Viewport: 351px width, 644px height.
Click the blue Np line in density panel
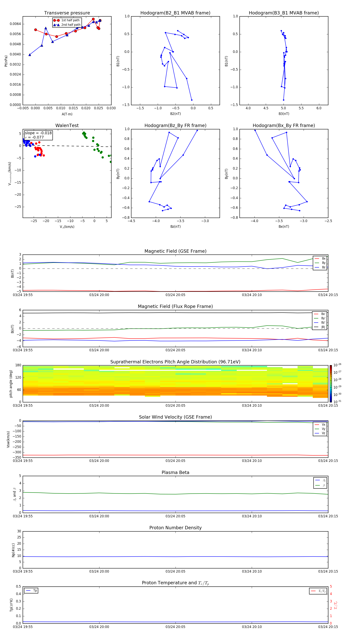click(x=175, y=557)
